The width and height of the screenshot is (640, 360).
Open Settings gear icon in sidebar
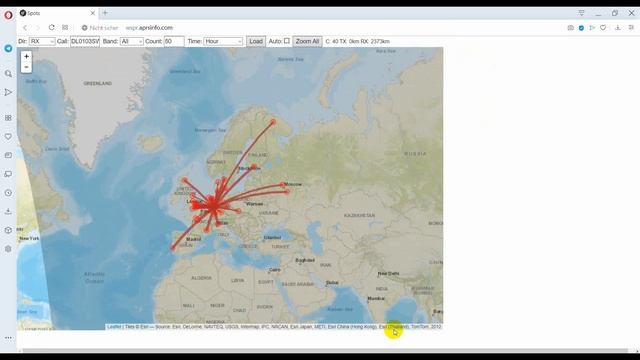(x=8, y=249)
